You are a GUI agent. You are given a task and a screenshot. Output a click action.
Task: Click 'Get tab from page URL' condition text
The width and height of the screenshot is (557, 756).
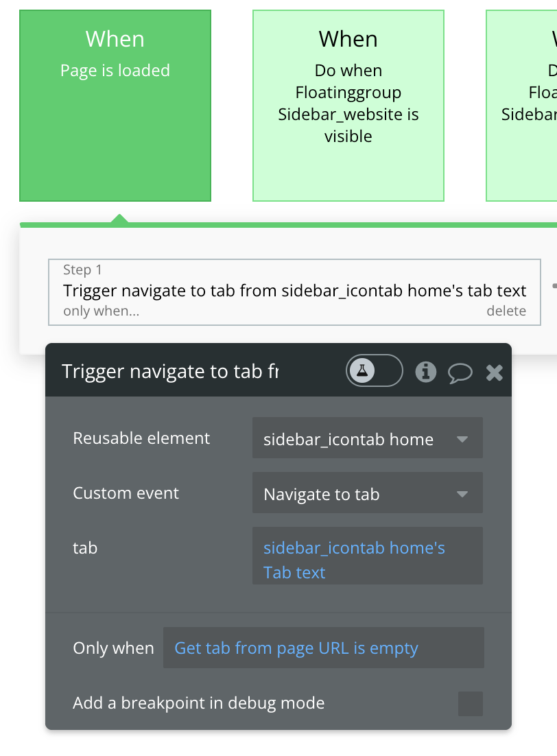pyautogui.click(x=262, y=648)
